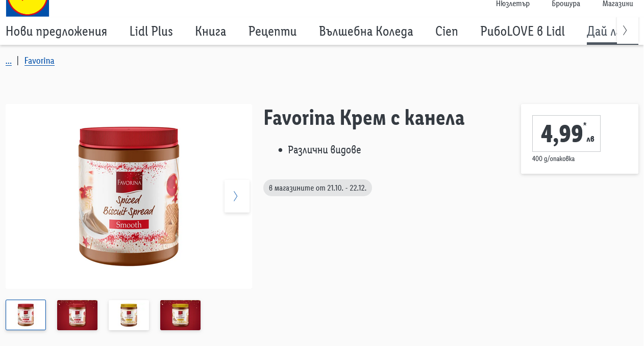Open the Брошура link
Screen dimensions: 644x346
[566, 4]
